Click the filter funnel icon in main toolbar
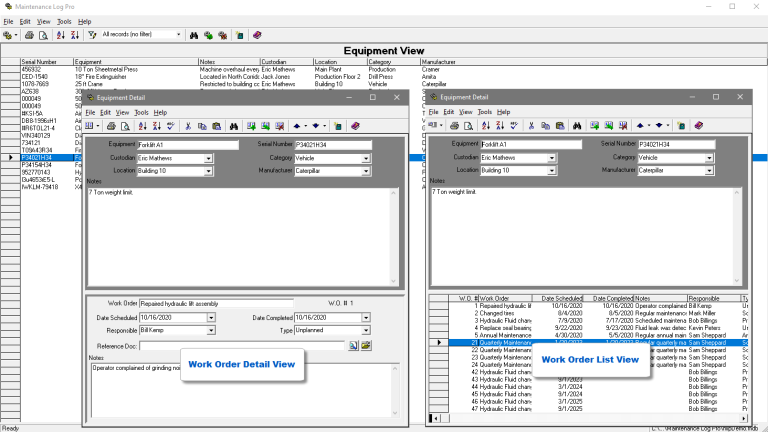This screenshot has width=768, height=432. coord(92,35)
